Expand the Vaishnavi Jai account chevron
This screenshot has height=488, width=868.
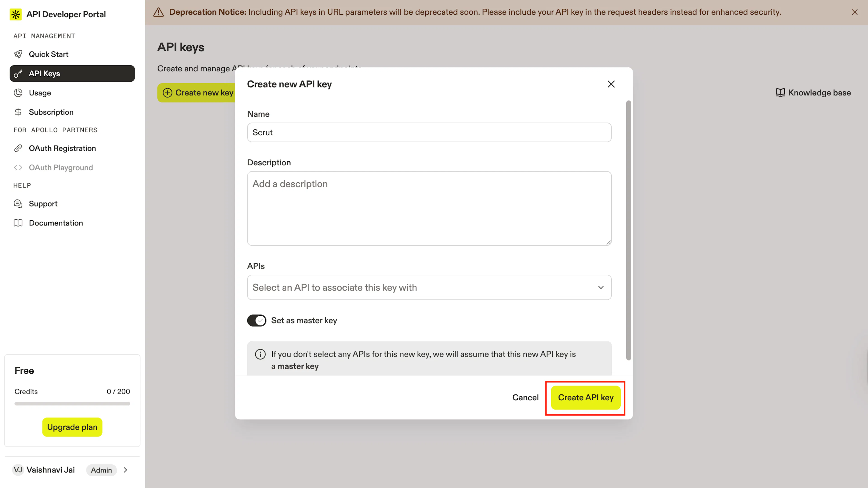click(x=126, y=470)
